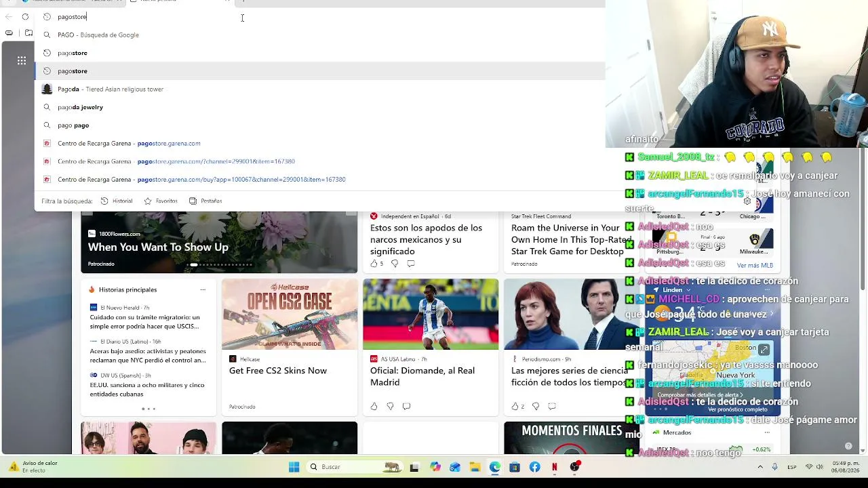
Task: Dislike the ciencia ficción series article
Action: pyautogui.click(x=536, y=406)
